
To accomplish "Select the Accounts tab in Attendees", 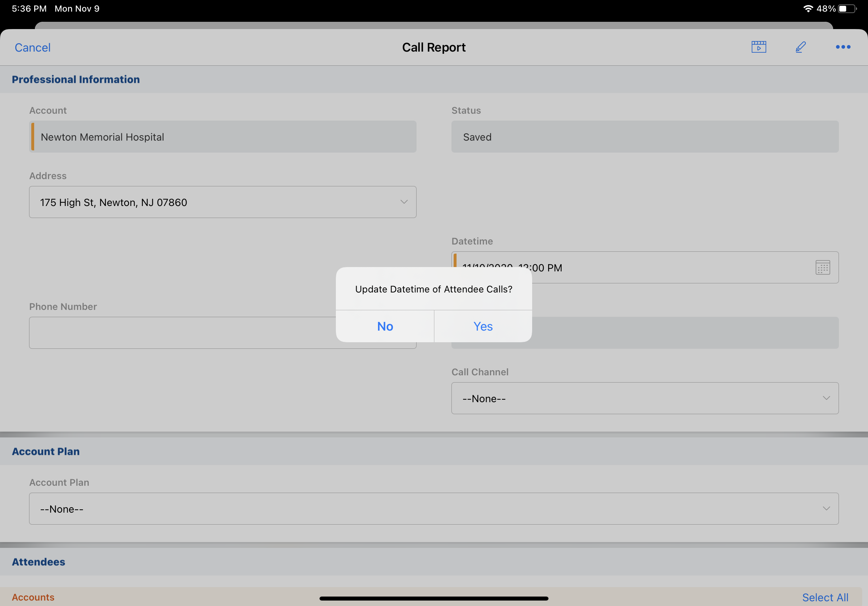I will pos(33,597).
